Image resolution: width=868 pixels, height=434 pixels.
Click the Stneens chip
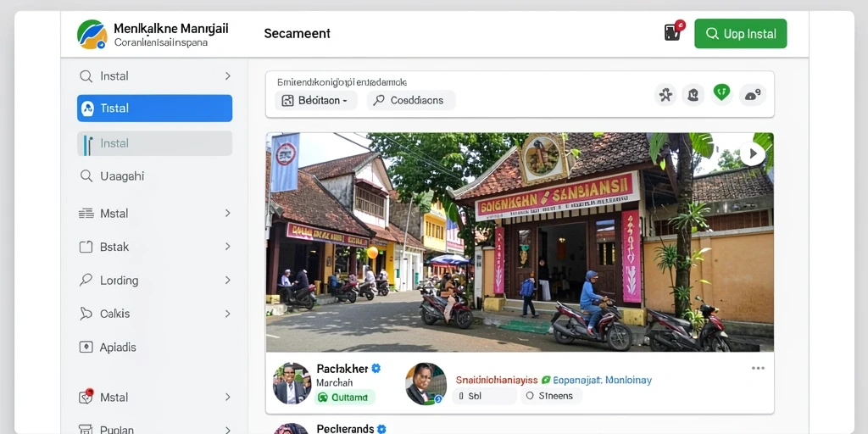(x=551, y=396)
